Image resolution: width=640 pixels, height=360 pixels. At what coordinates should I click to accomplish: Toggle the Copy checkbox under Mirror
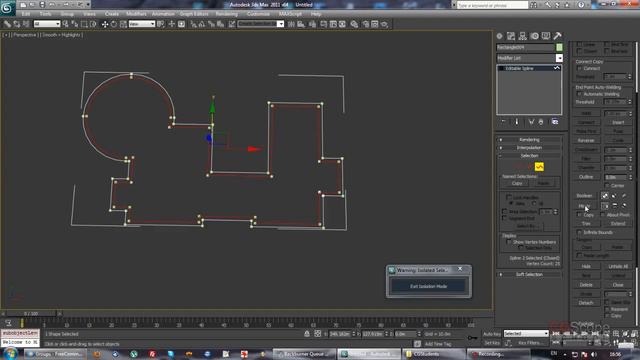[x=580, y=215]
